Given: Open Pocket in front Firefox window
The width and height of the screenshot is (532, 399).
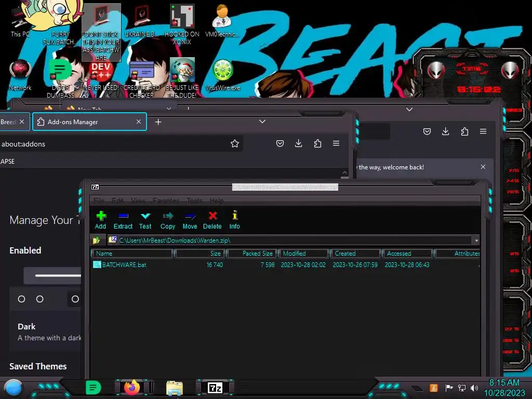Looking at the screenshot, I should pyautogui.click(x=280, y=143).
